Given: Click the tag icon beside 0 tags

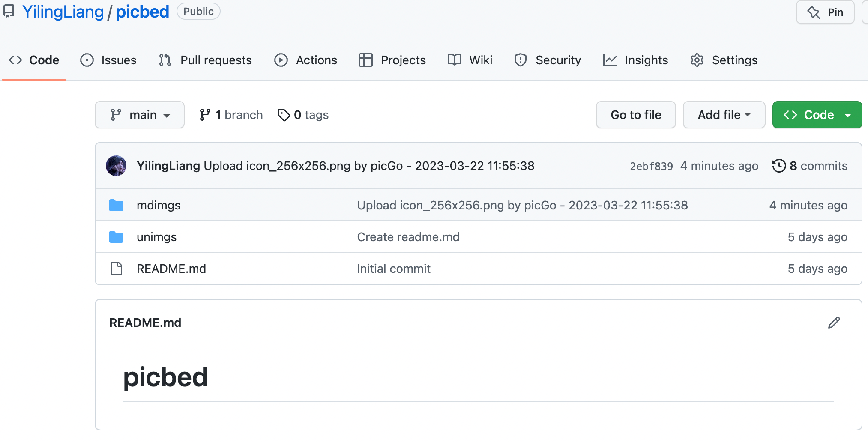Looking at the screenshot, I should [x=284, y=115].
